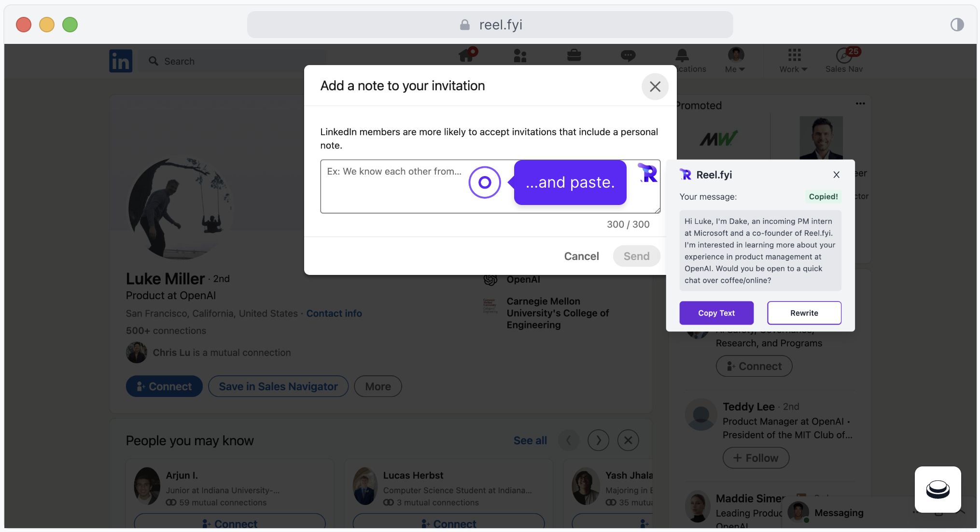980x532 pixels.
Task: Click the previous arrow in People you may know
Action: 569,440
